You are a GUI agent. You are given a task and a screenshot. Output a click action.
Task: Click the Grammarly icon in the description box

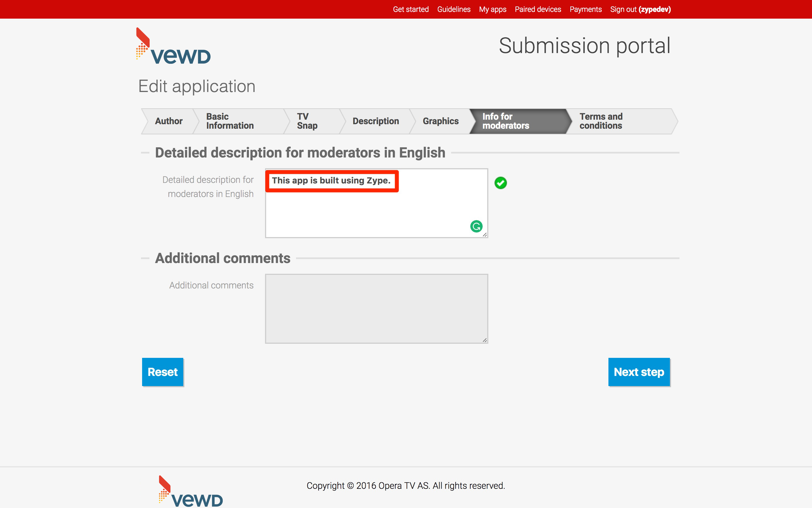point(476,226)
